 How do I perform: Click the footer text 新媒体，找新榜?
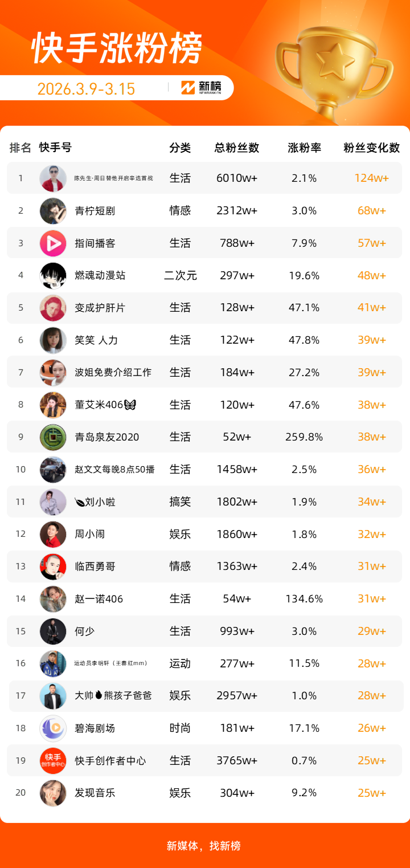[x=204, y=846]
